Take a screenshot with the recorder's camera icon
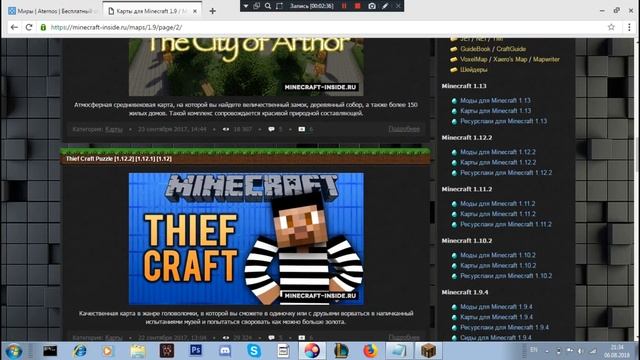 click(x=371, y=6)
